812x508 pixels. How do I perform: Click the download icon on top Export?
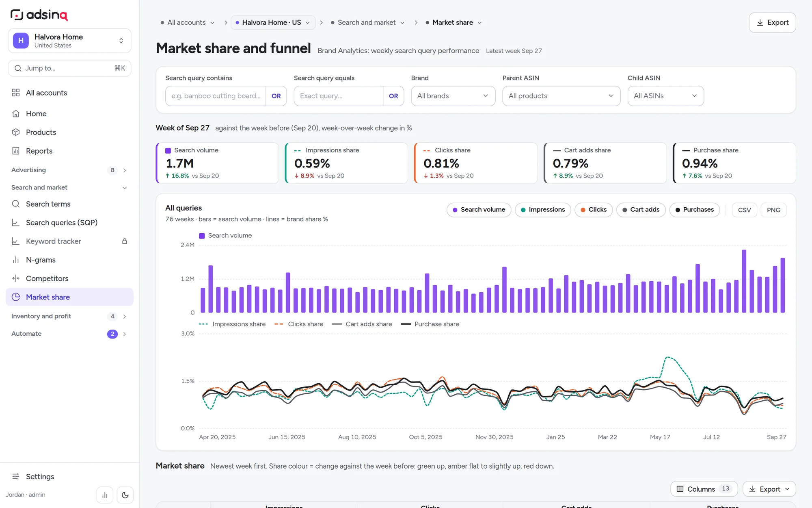[x=760, y=23]
